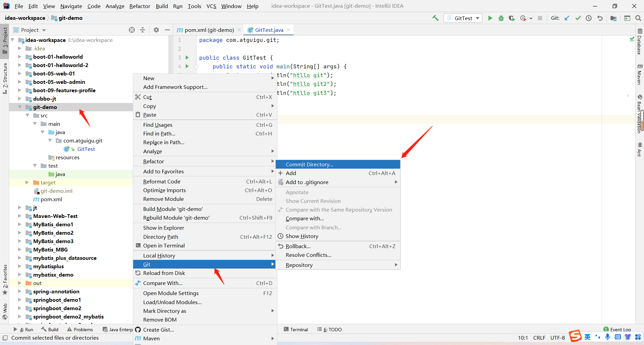Viewport: 644px width, 345px height.
Task: Open the Event Log
Action: pyautogui.click(x=617, y=329)
